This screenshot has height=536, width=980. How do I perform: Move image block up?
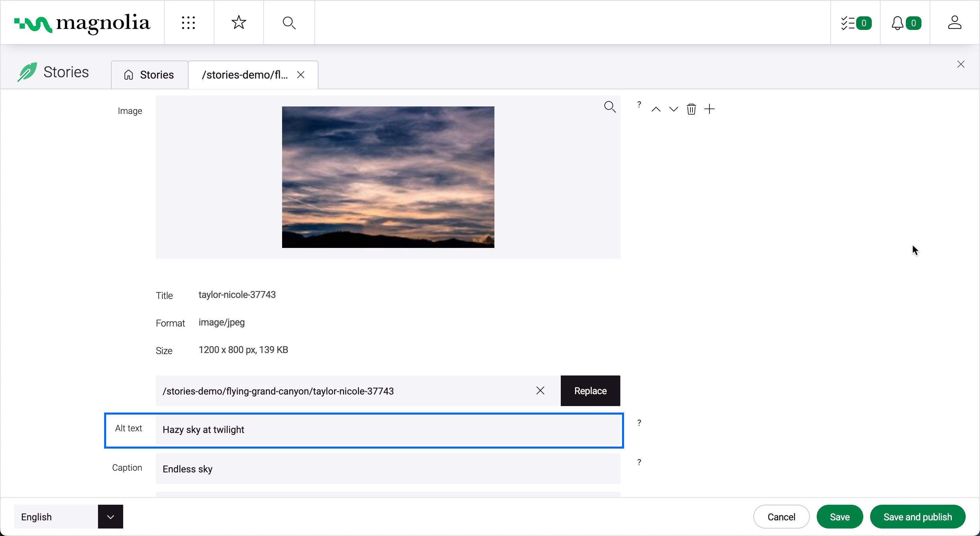(x=656, y=110)
